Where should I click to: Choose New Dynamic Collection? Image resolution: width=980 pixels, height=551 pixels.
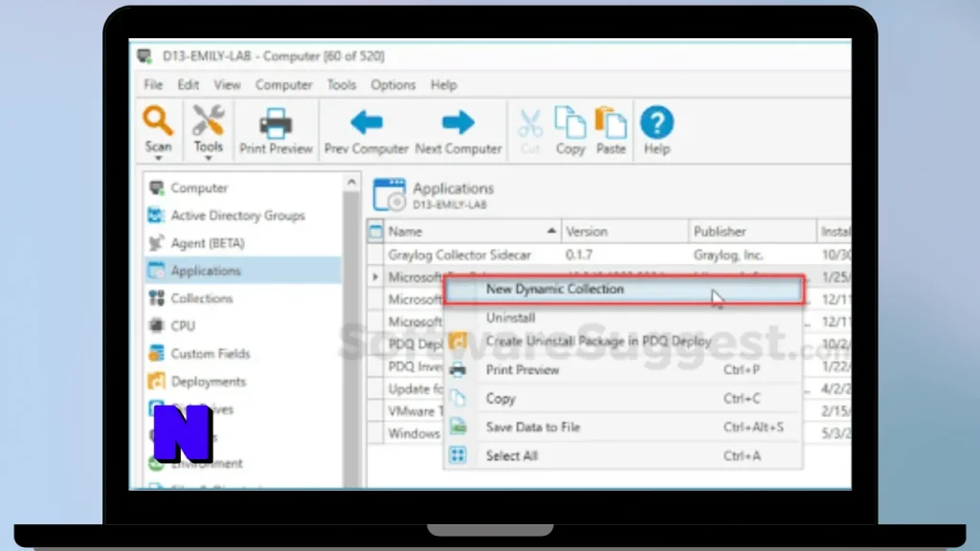pos(624,289)
